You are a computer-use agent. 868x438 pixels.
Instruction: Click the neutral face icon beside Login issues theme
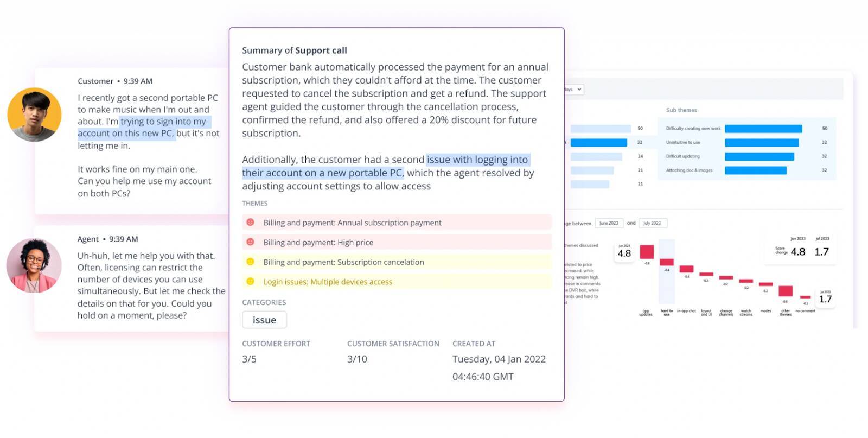point(250,282)
